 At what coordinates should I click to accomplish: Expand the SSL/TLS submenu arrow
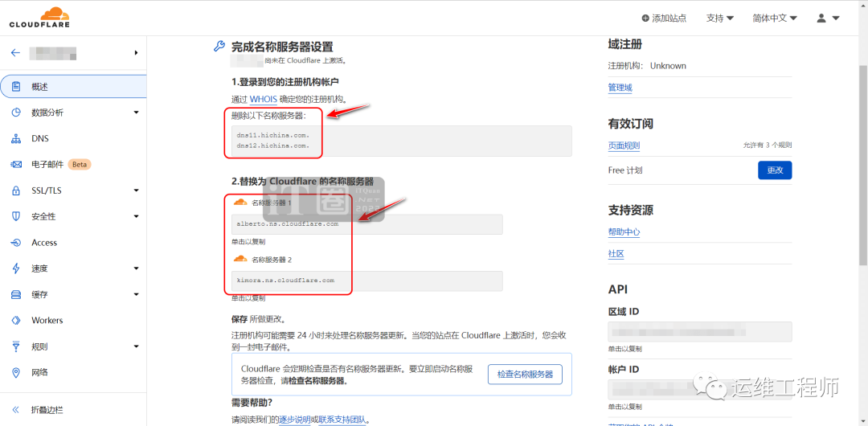pos(136,191)
